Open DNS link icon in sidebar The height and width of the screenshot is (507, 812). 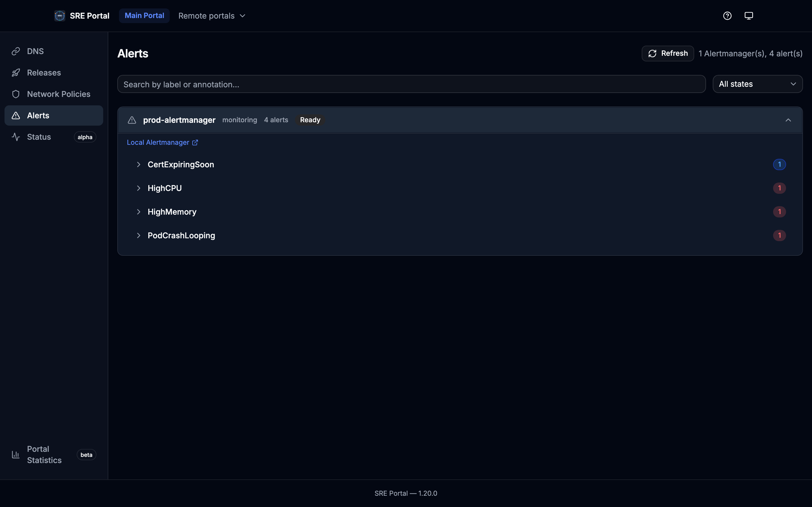(16, 51)
